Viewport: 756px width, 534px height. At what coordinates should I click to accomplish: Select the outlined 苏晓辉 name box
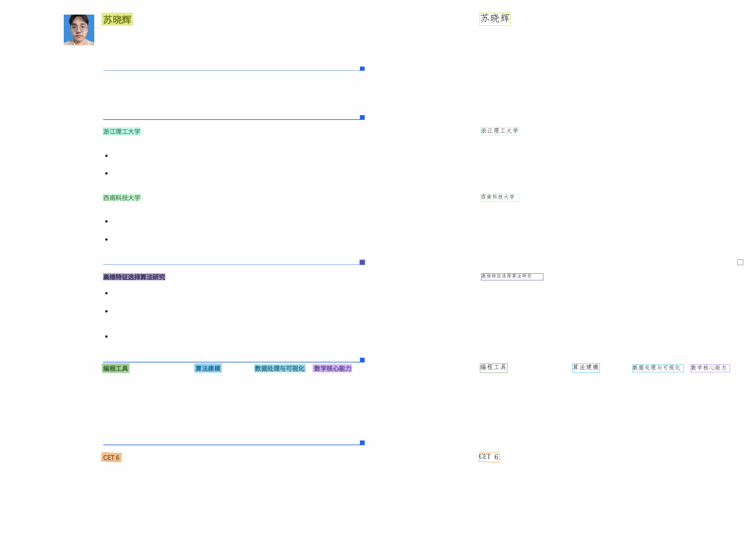tap(494, 19)
